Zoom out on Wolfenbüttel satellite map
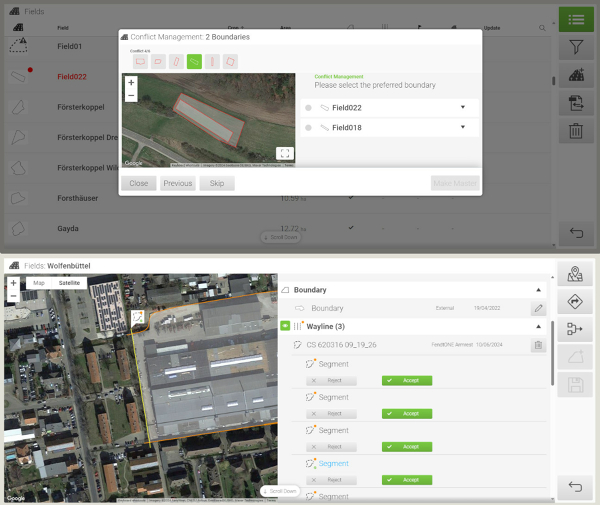 pyautogui.click(x=13, y=296)
